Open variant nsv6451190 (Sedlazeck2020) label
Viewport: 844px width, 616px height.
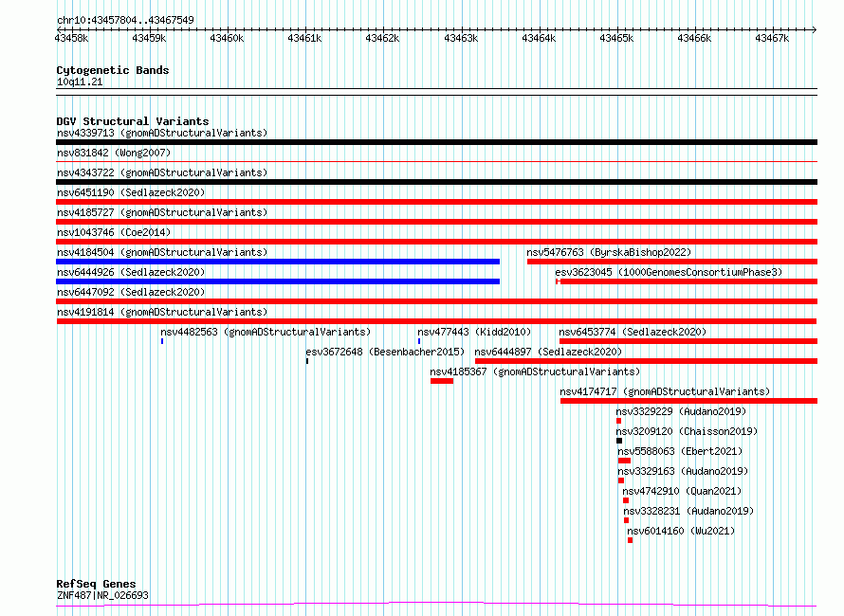tap(131, 192)
